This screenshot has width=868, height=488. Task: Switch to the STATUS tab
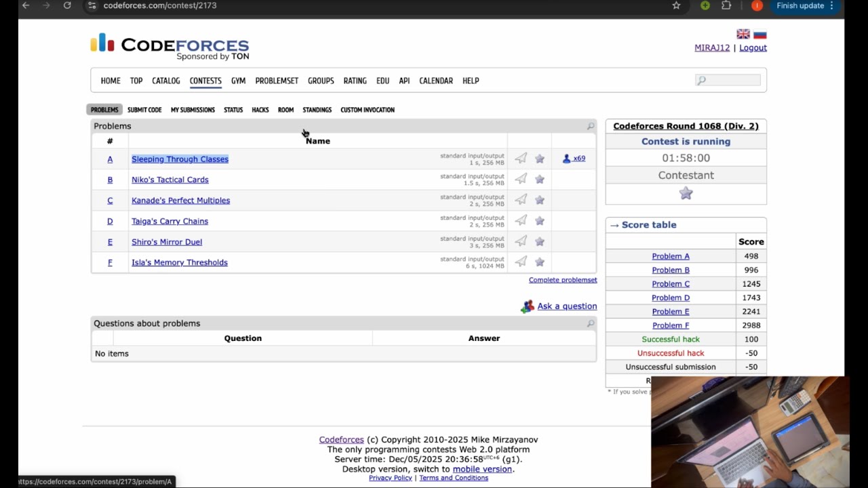click(233, 110)
